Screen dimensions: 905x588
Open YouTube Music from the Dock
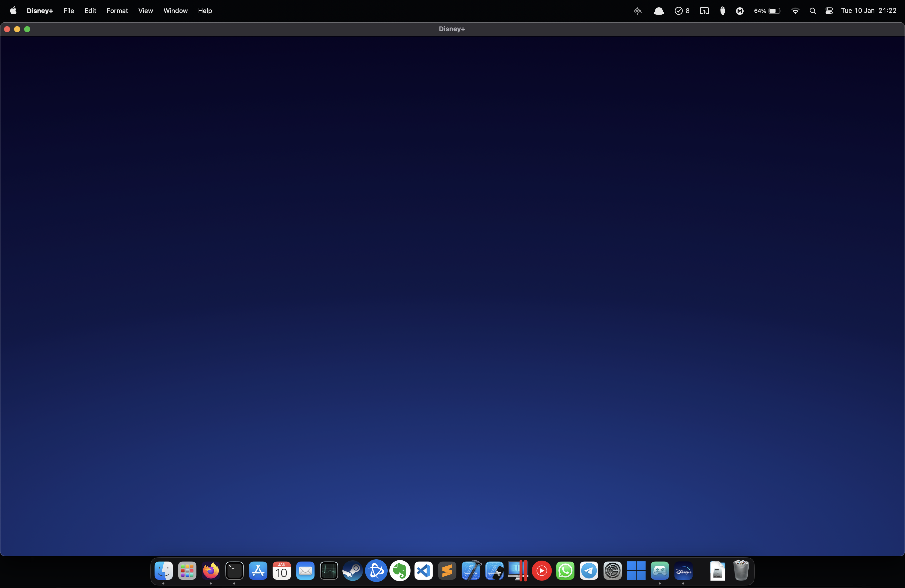(x=541, y=571)
